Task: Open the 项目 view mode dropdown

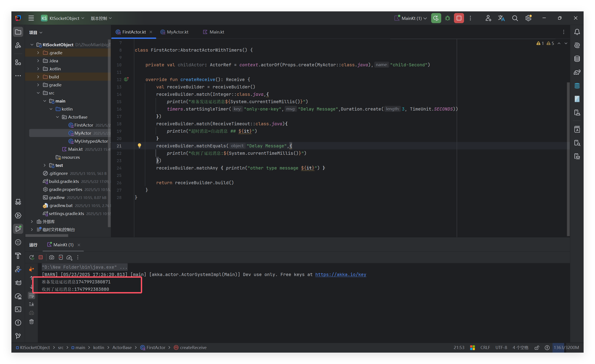Action: [36, 32]
